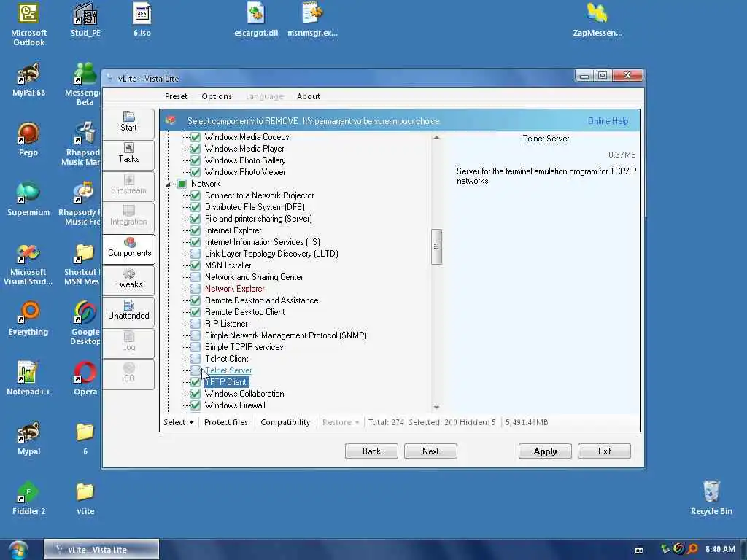This screenshot has height=560, width=747.
Task: Open the Restore dropdown
Action: click(340, 422)
